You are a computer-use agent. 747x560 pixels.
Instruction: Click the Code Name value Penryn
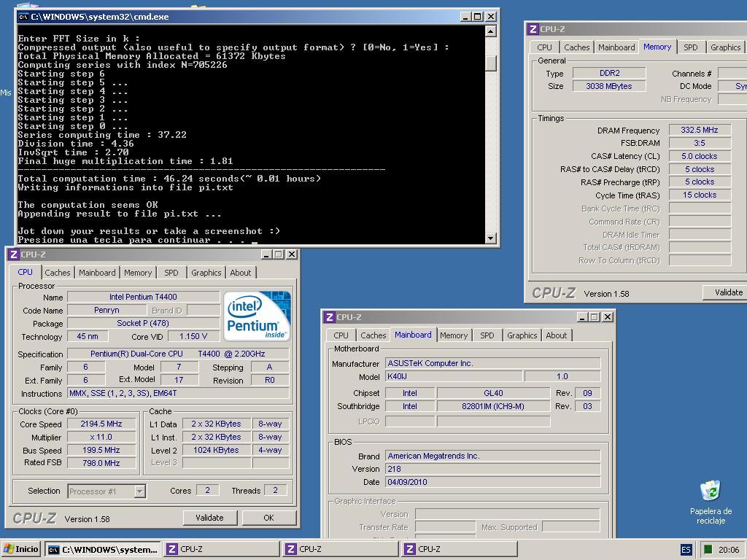(x=107, y=310)
